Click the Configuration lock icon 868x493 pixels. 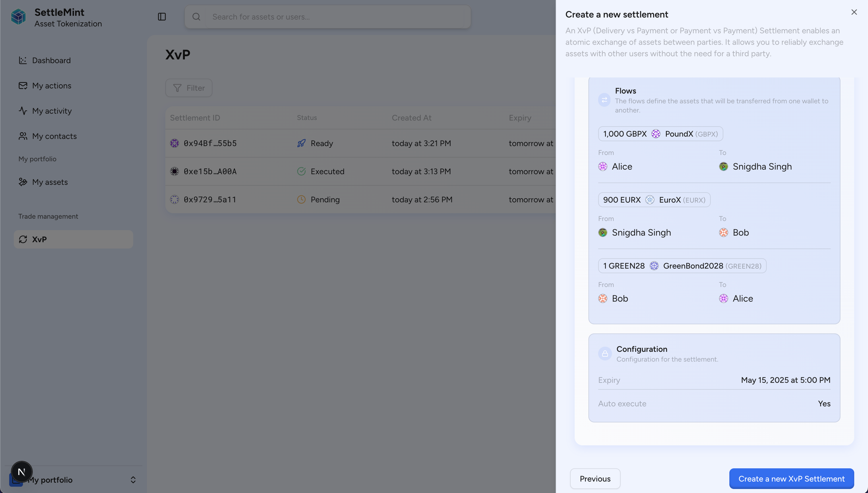(x=604, y=354)
